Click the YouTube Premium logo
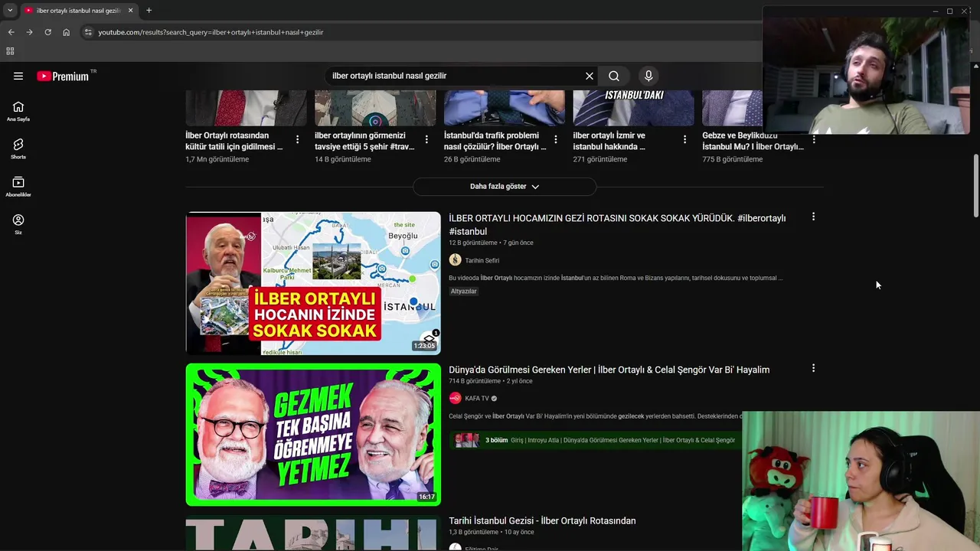The height and width of the screenshot is (551, 980). pyautogui.click(x=63, y=76)
